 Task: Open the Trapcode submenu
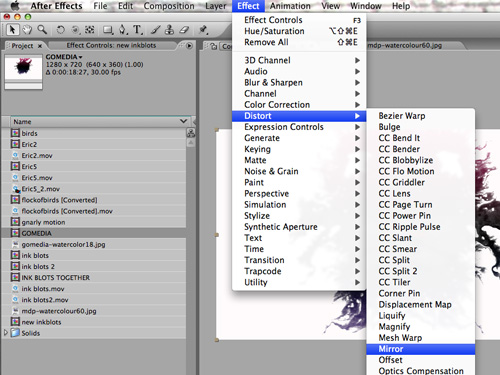[x=299, y=271]
